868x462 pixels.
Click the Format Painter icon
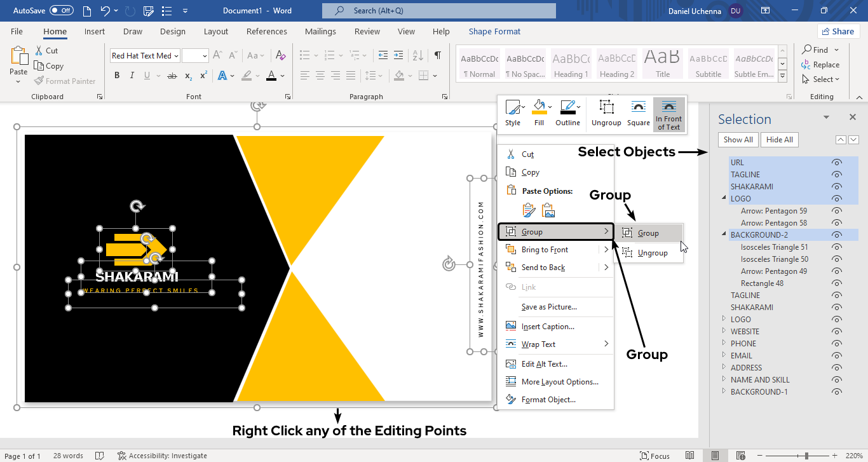(x=39, y=81)
